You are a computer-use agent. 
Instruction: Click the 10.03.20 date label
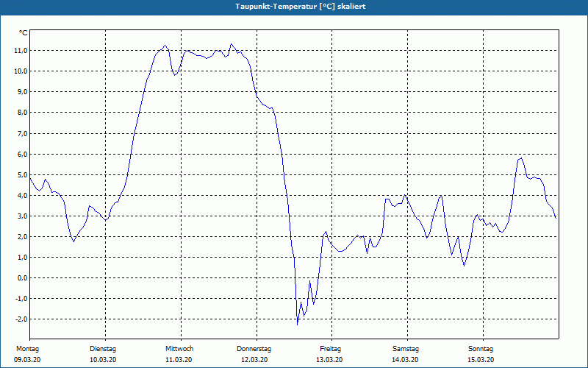(103, 360)
